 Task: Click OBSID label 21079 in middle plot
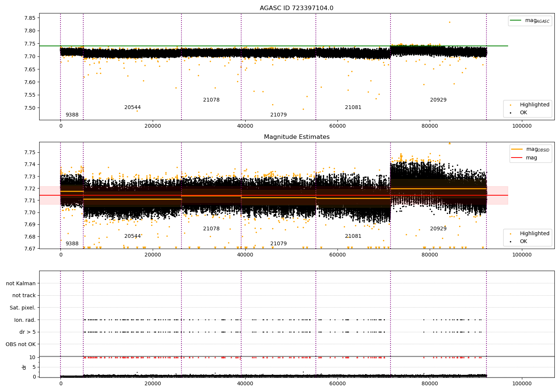point(279,243)
